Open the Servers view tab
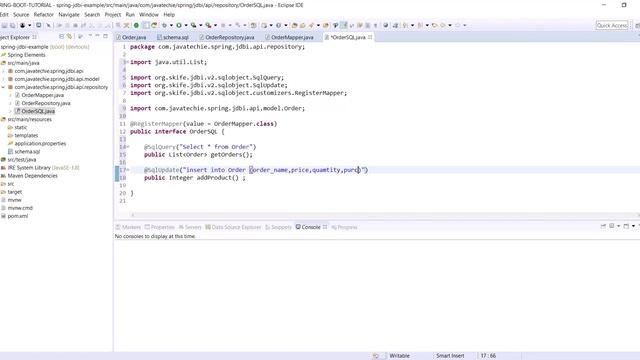This screenshot has height=360, width=640. 190,227
